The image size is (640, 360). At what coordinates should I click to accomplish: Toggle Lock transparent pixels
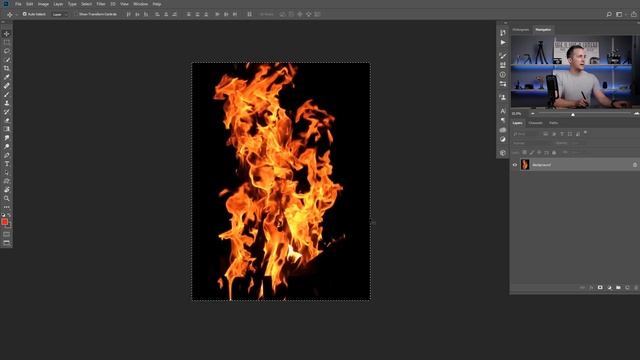[524, 153]
